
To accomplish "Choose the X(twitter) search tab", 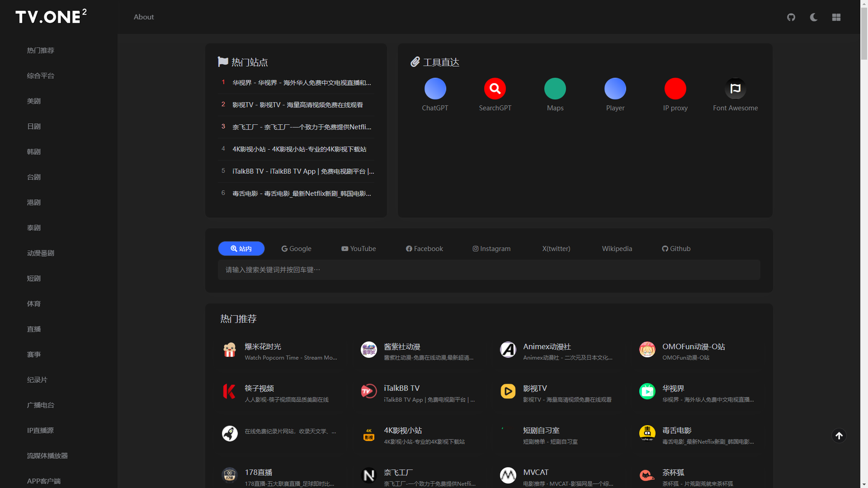I will 556,249.
